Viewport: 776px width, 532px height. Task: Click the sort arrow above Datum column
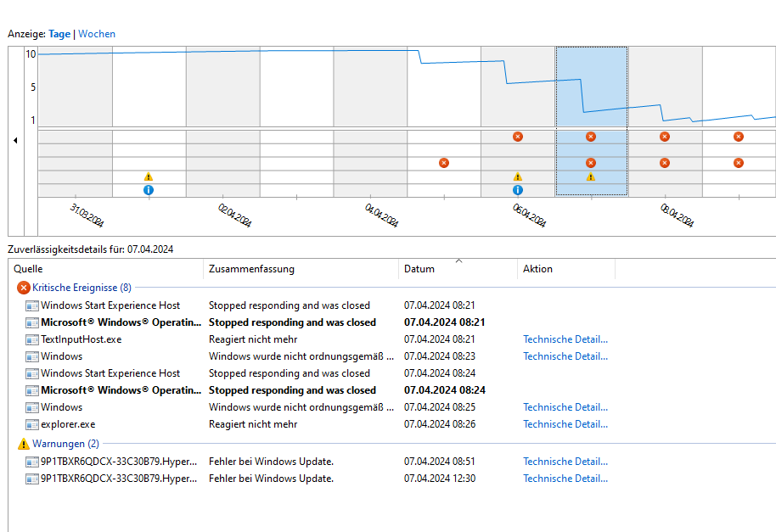pos(458,260)
